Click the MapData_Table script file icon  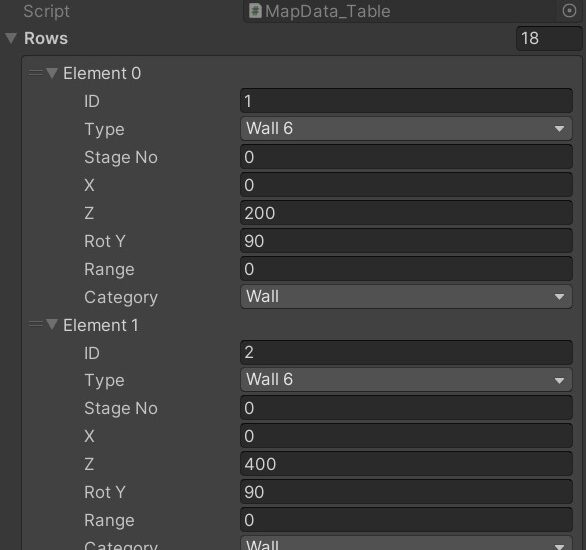[255, 11]
